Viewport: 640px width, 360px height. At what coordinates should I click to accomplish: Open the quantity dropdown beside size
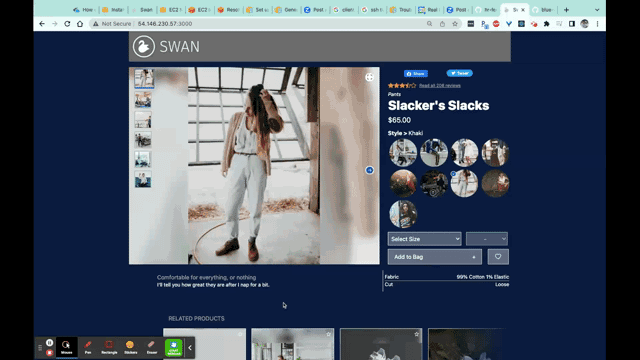[x=487, y=239]
